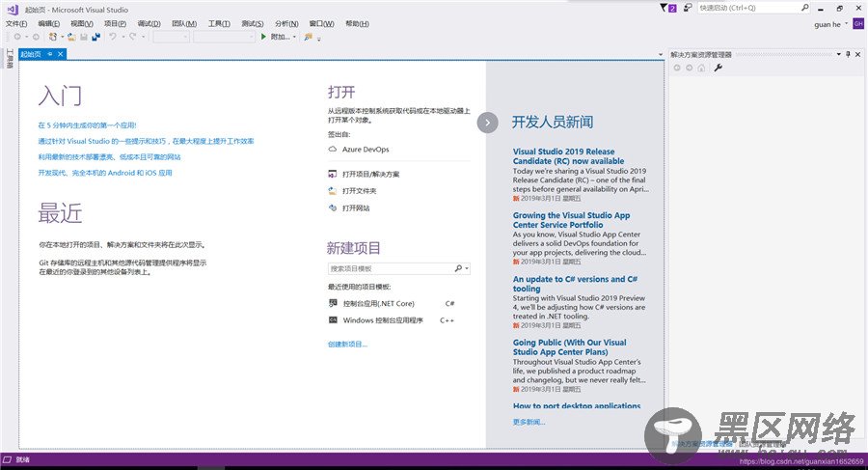This screenshot has width=868, height=470.
Task: Open the solution configurations combo box
Action: pyautogui.click(x=171, y=37)
